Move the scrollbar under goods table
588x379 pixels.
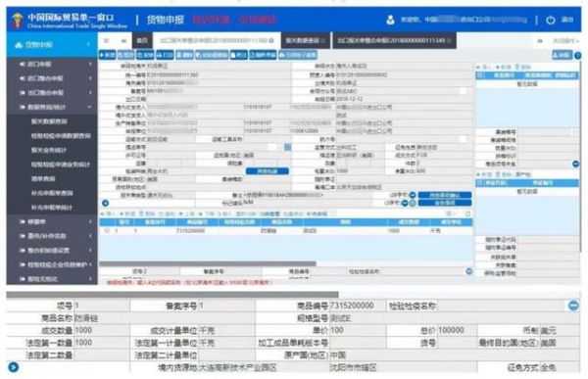208,263
